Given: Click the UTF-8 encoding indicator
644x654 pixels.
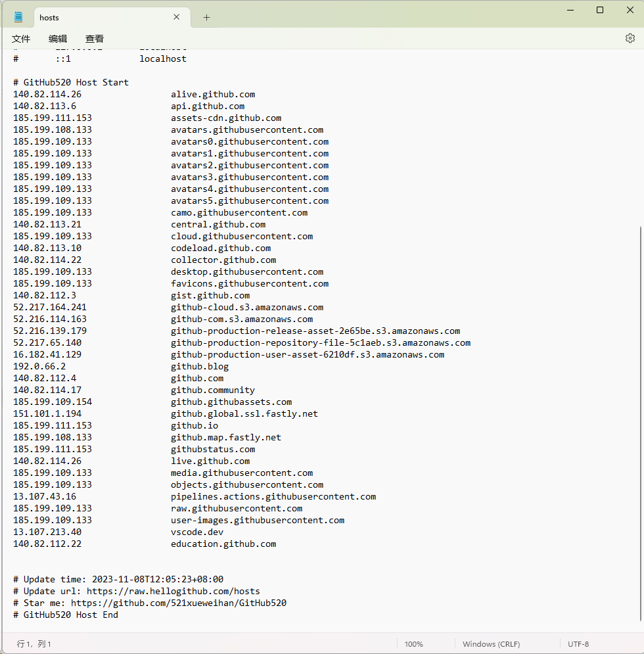Looking at the screenshot, I should pos(578,643).
